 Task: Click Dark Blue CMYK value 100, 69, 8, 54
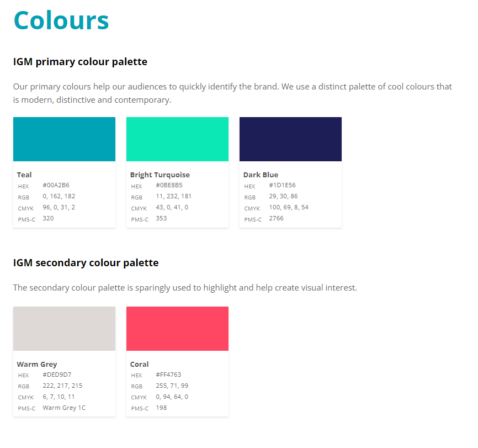click(289, 207)
